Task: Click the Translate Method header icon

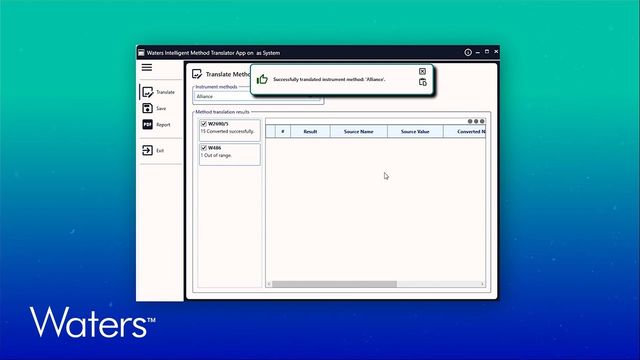Action: coord(197,74)
